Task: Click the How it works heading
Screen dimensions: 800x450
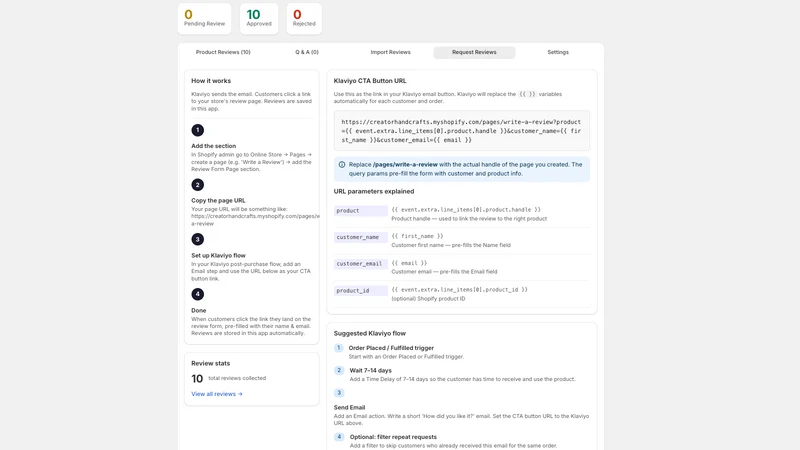Action: (x=211, y=81)
